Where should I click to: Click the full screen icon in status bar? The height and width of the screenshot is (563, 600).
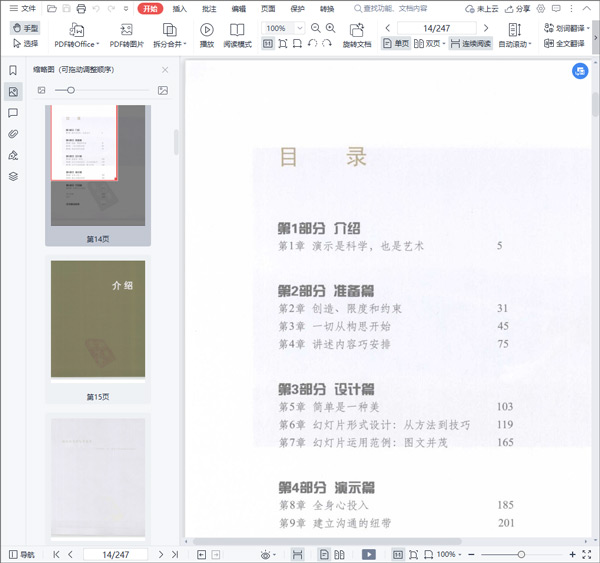pyautogui.click(x=587, y=555)
